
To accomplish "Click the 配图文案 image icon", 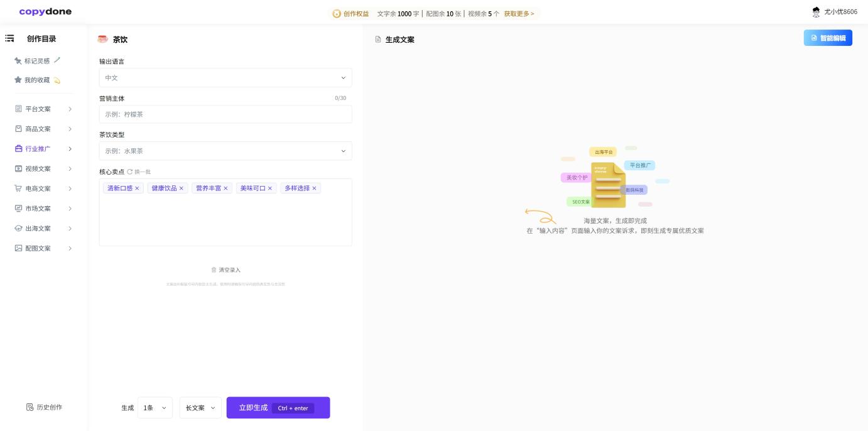I will click(18, 248).
